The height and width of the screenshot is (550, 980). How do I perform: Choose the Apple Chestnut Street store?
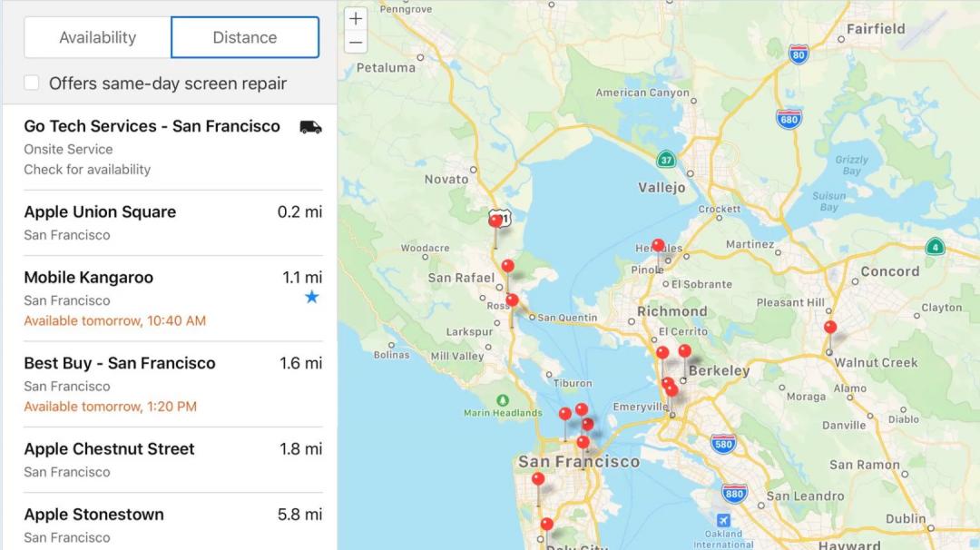[x=109, y=448]
